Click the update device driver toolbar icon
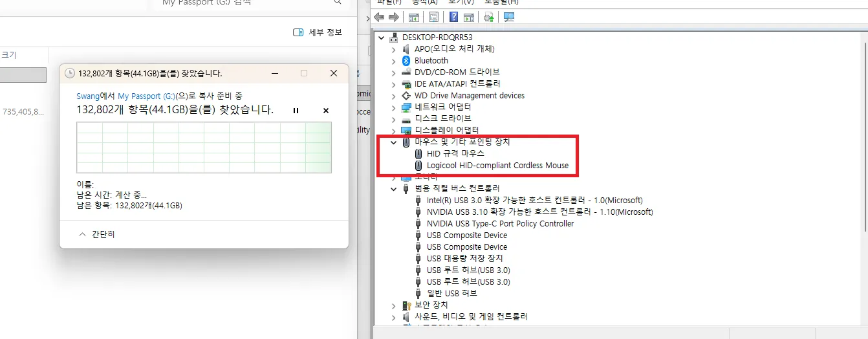Image resolution: width=868 pixels, height=339 pixels. point(488,17)
